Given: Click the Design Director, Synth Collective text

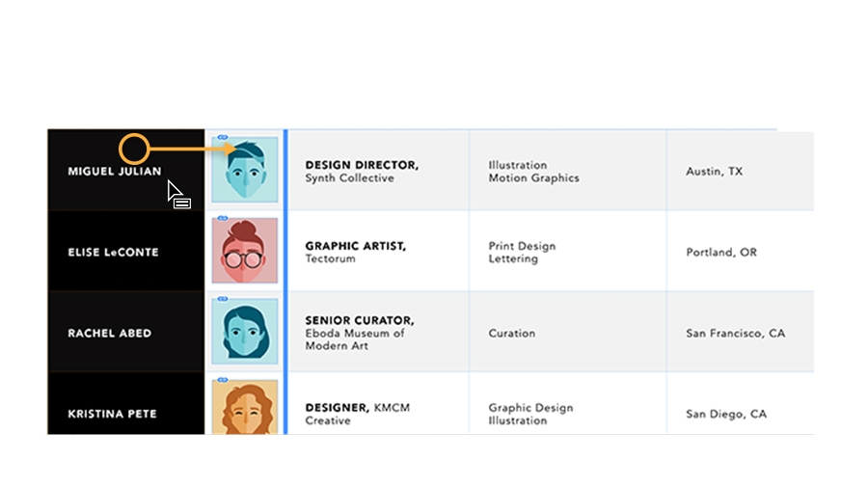Looking at the screenshot, I should coord(362,172).
